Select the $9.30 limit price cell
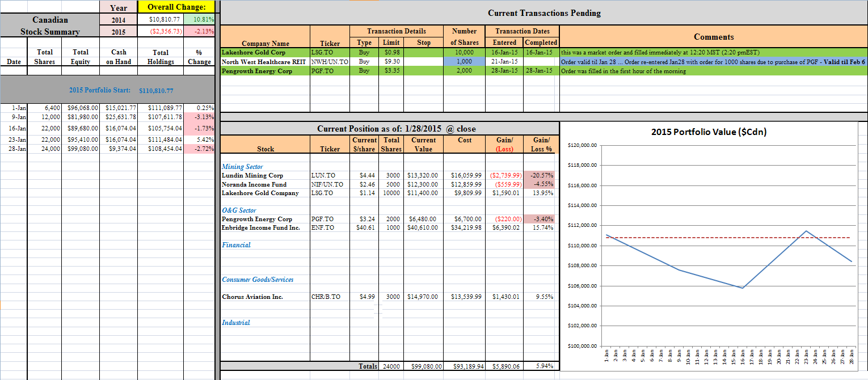This screenshot has width=868, height=380. click(392, 61)
